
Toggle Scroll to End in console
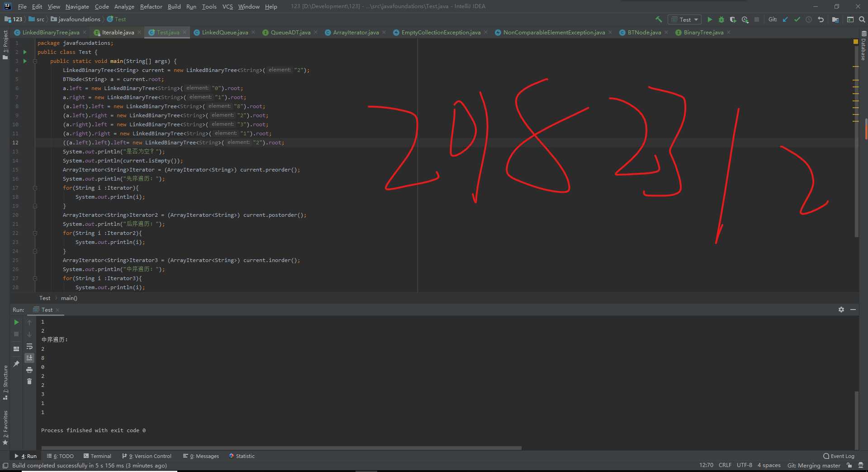pyautogui.click(x=29, y=358)
